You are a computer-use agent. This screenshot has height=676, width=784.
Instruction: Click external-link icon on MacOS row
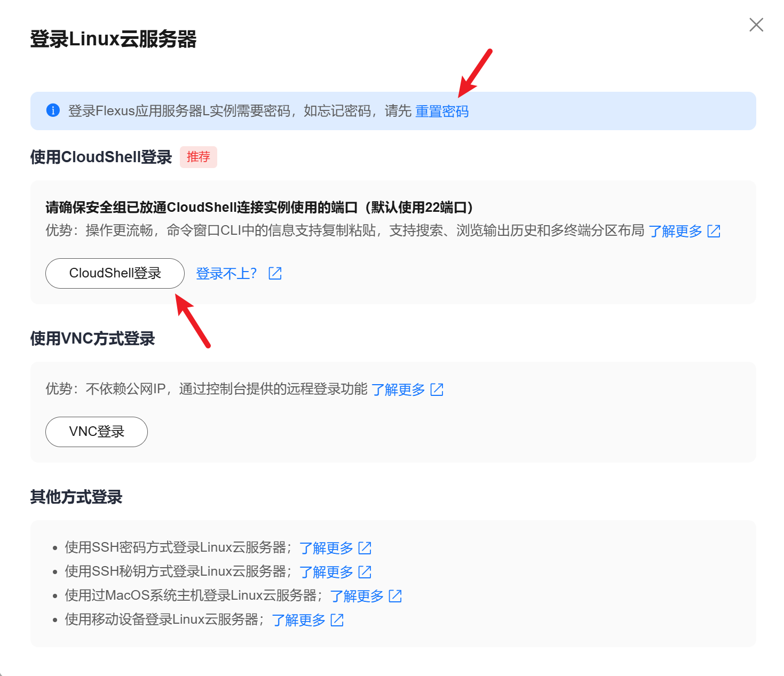(x=395, y=596)
